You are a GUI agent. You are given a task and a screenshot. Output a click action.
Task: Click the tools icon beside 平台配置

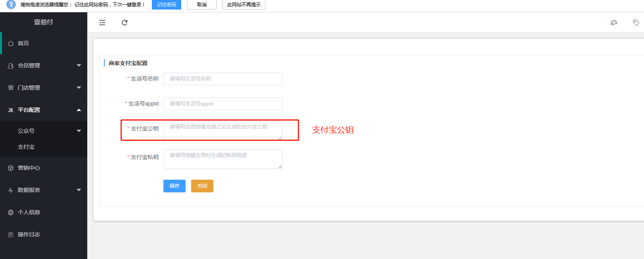tap(11, 110)
